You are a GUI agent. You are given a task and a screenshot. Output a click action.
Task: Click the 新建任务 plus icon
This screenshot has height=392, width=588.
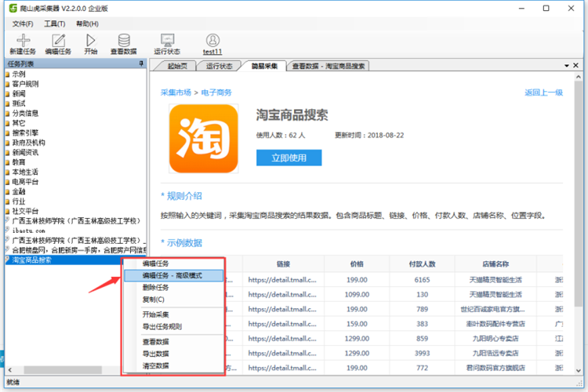coord(23,40)
